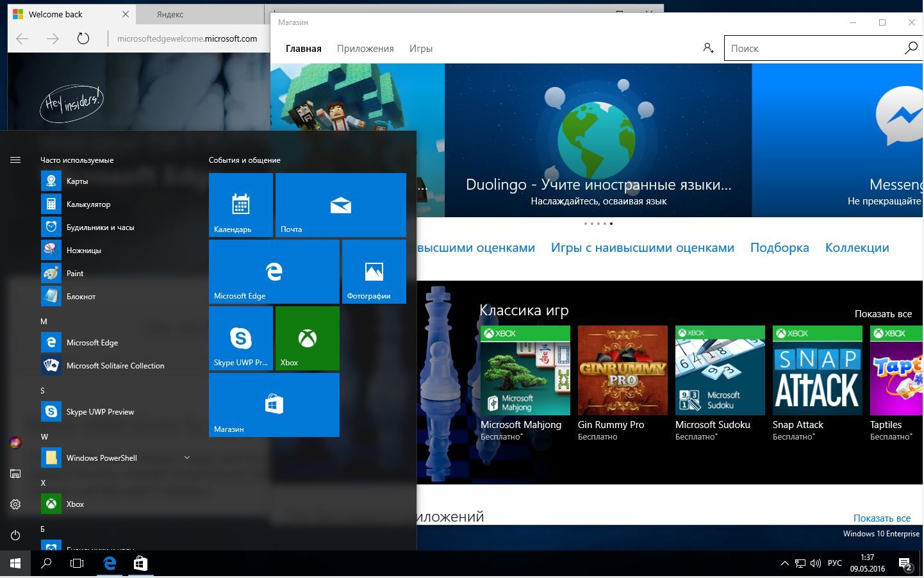Click the Часто используемые header

click(x=77, y=160)
